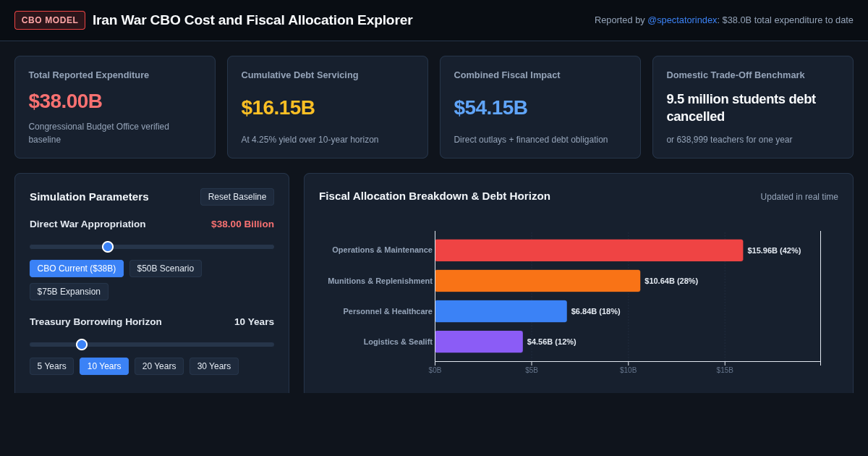
Task: Click the $4.56B (12%) bar label
Action: coord(551,342)
